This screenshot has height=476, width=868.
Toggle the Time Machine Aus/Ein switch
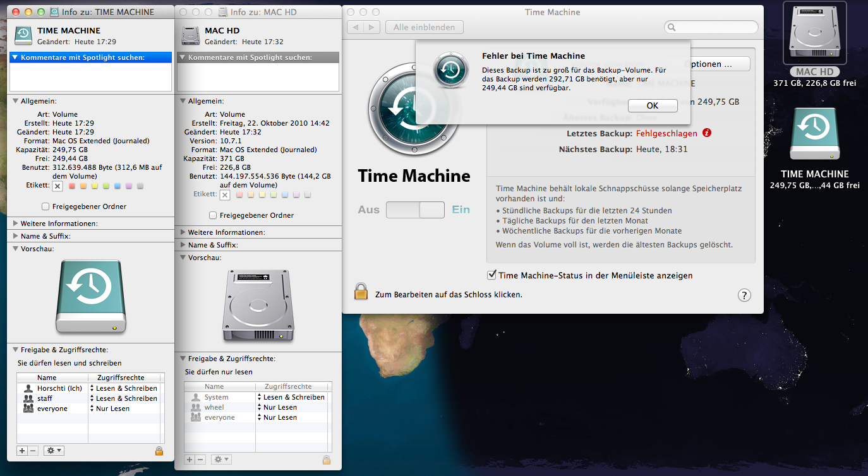[415, 210]
